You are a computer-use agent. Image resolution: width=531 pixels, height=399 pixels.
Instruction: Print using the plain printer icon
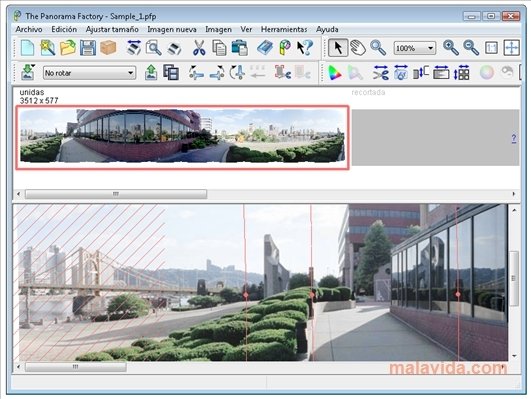(174, 48)
